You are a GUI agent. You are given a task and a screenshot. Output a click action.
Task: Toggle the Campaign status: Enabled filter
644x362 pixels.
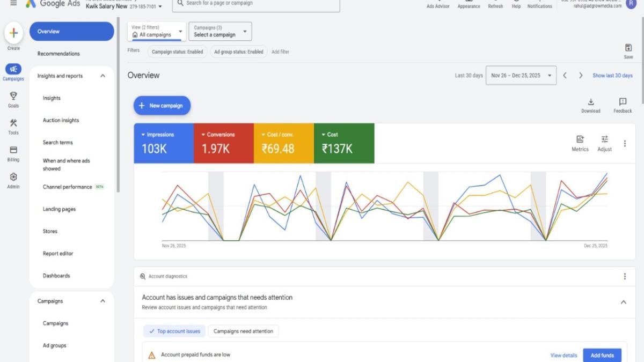pos(177,52)
